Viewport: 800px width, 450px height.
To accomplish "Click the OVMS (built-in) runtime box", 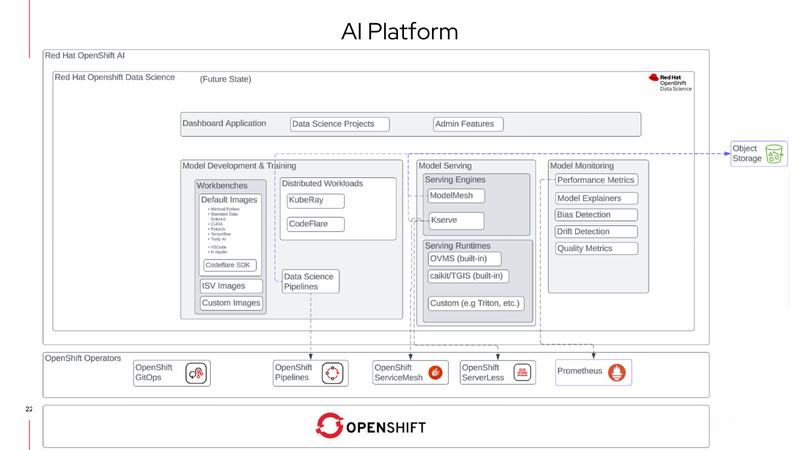I will 464,259.
